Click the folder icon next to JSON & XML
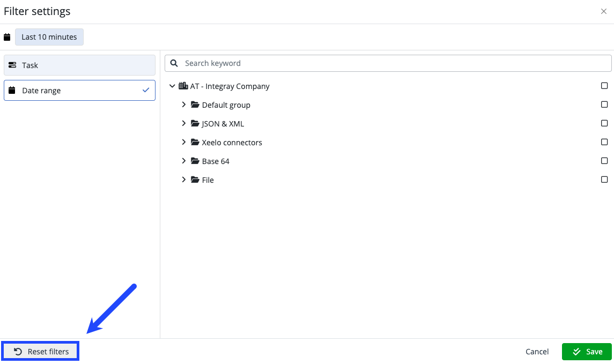This screenshot has width=614, height=364. click(x=194, y=123)
